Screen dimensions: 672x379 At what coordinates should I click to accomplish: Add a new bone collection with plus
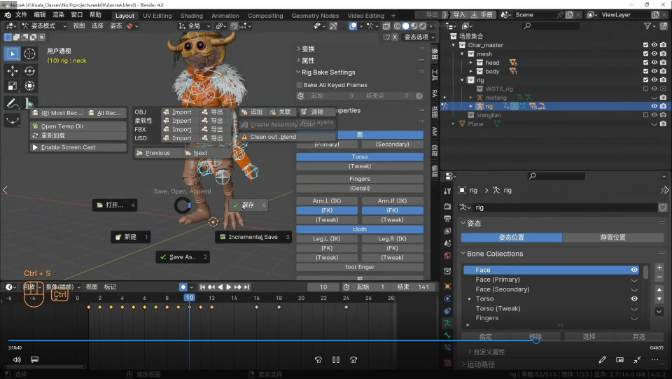click(659, 268)
